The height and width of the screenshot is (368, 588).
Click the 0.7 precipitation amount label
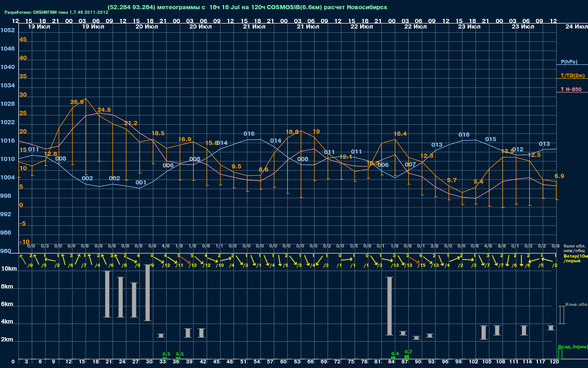pyautogui.click(x=408, y=352)
